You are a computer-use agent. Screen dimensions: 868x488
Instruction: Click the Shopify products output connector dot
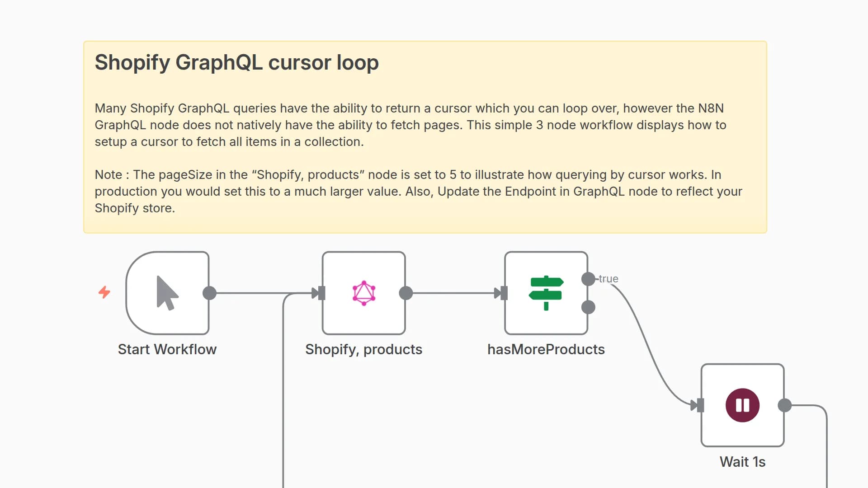[x=406, y=293]
